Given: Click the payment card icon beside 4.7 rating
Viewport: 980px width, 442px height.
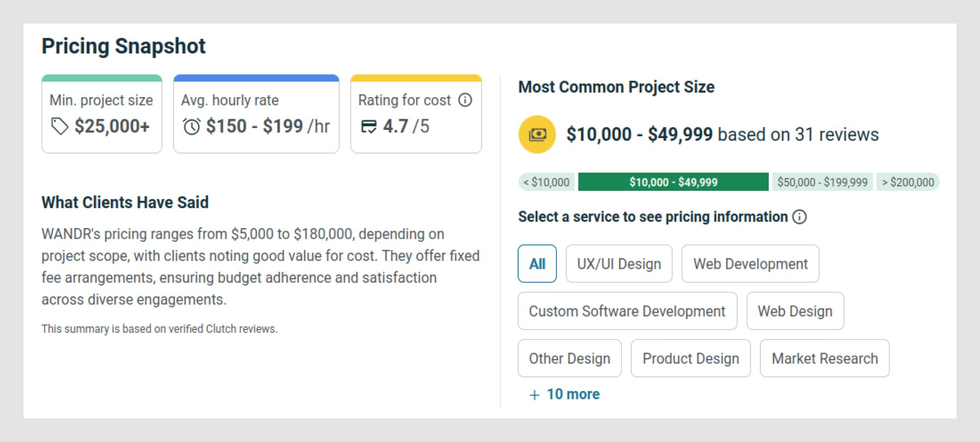Looking at the screenshot, I should click(x=369, y=127).
